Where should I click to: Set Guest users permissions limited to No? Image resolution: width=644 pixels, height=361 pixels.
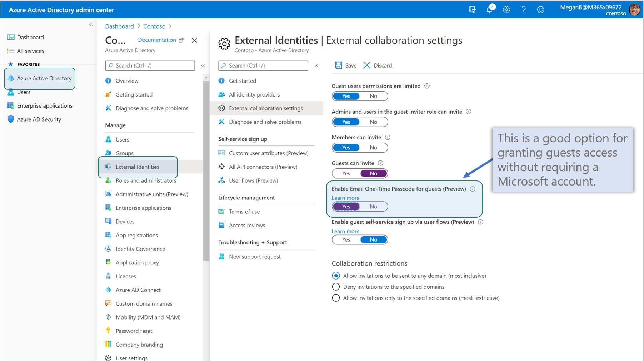(373, 96)
